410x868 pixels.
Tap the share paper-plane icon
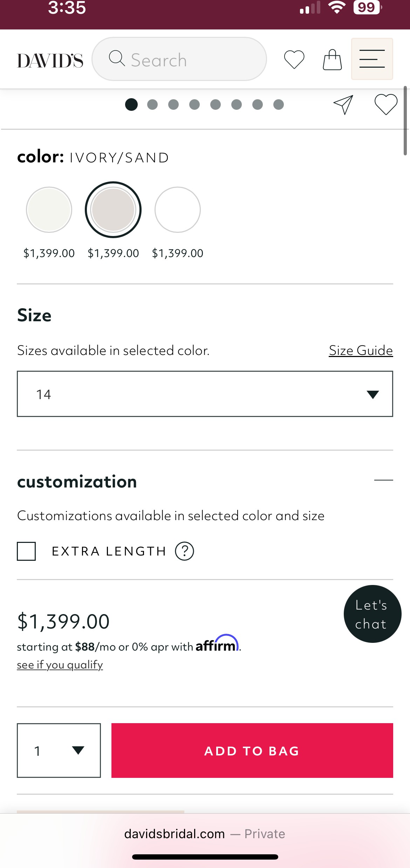pos(343,105)
